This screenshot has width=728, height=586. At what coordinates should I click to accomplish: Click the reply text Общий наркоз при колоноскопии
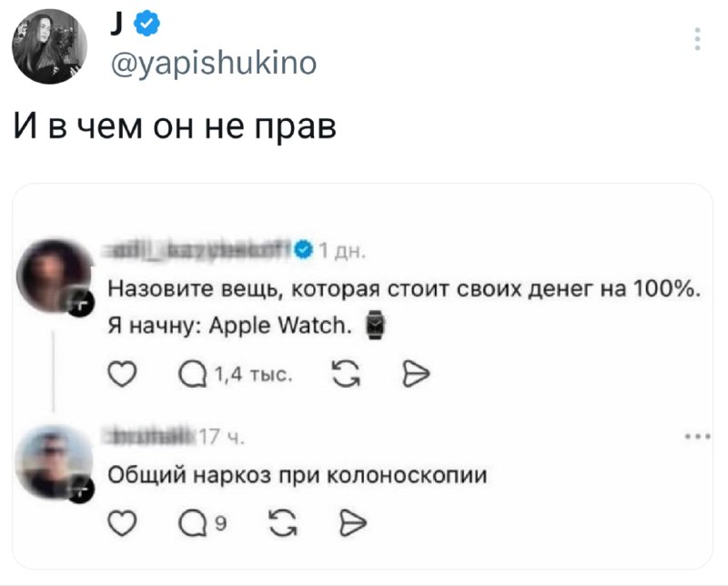tap(298, 475)
